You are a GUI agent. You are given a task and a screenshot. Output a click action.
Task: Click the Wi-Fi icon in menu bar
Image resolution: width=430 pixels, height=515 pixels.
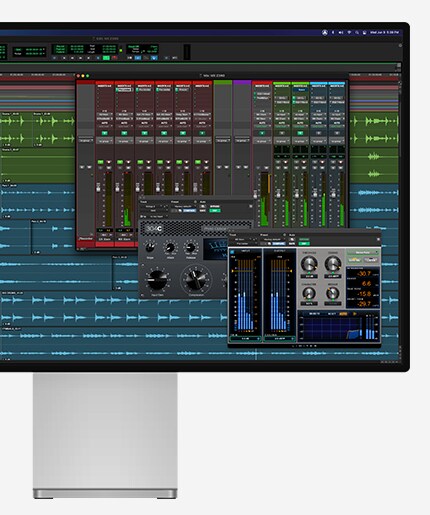(x=349, y=32)
